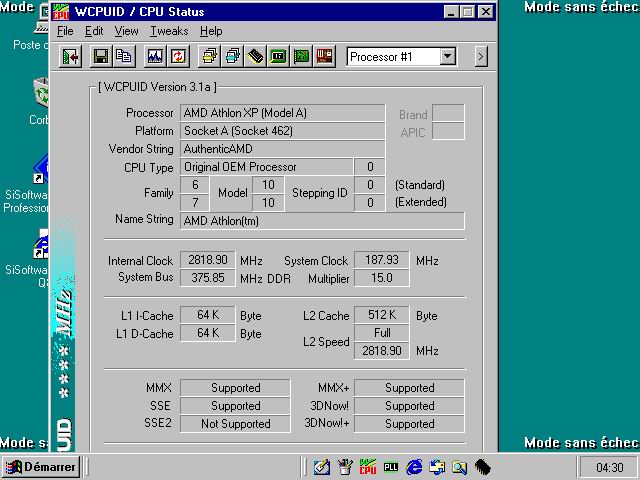The height and width of the screenshot is (480, 640).
Task: Click the L2 Cache 512 K value
Action: [382, 315]
